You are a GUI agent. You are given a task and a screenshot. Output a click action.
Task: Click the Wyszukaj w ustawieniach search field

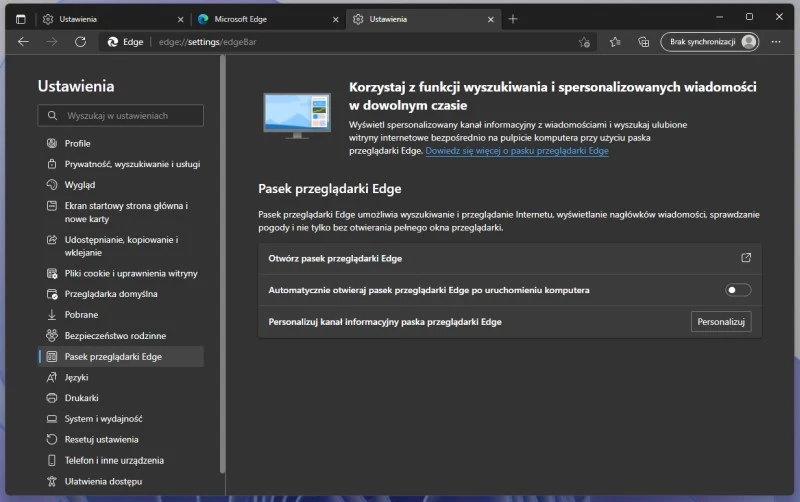point(122,116)
